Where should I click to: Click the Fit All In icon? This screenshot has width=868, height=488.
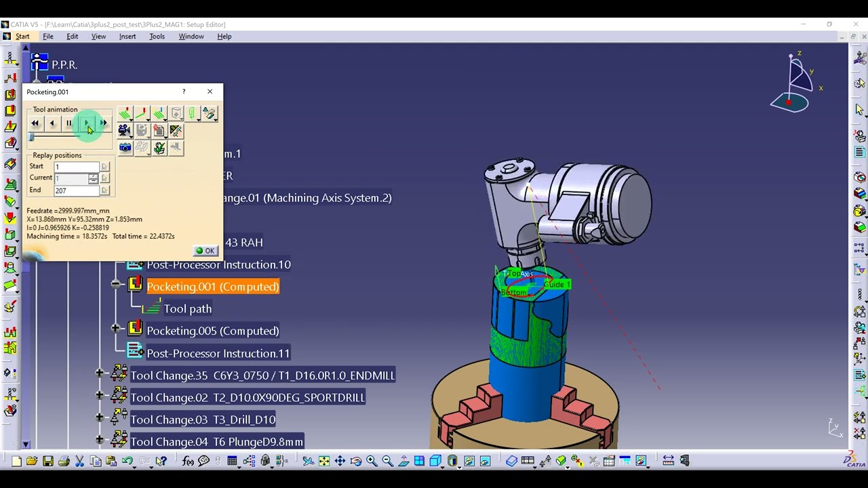(324, 462)
